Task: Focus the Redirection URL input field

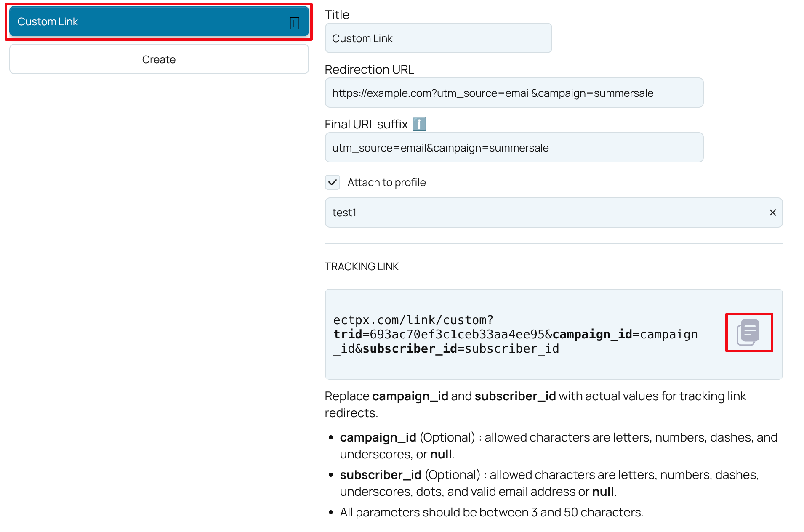Action: coord(514,93)
